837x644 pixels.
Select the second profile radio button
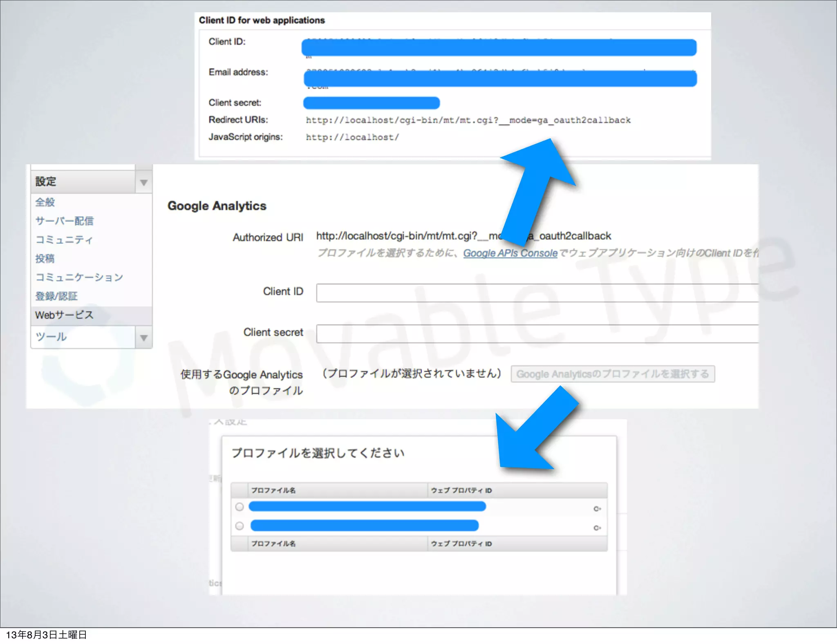(239, 526)
